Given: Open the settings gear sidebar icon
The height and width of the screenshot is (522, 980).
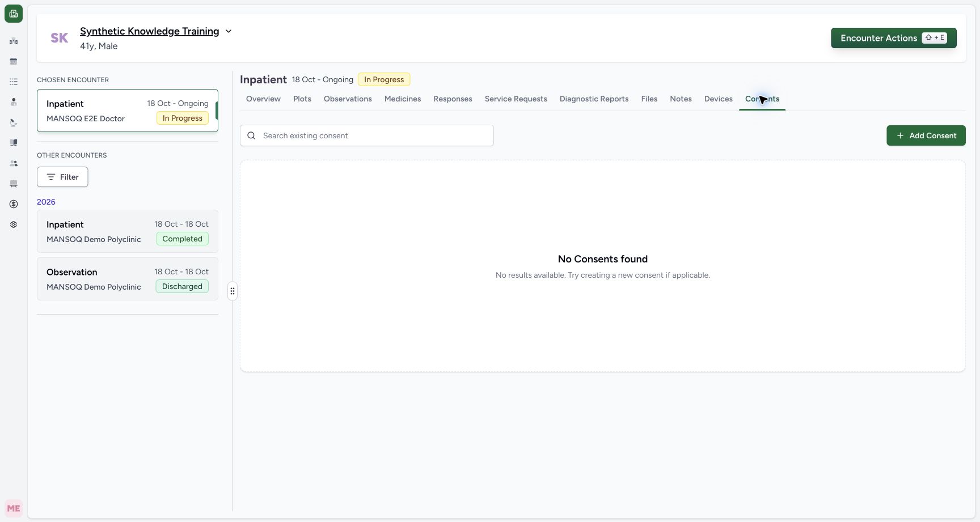Looking at the screenshot, I should pyautogui.click(x=14, y=224).
